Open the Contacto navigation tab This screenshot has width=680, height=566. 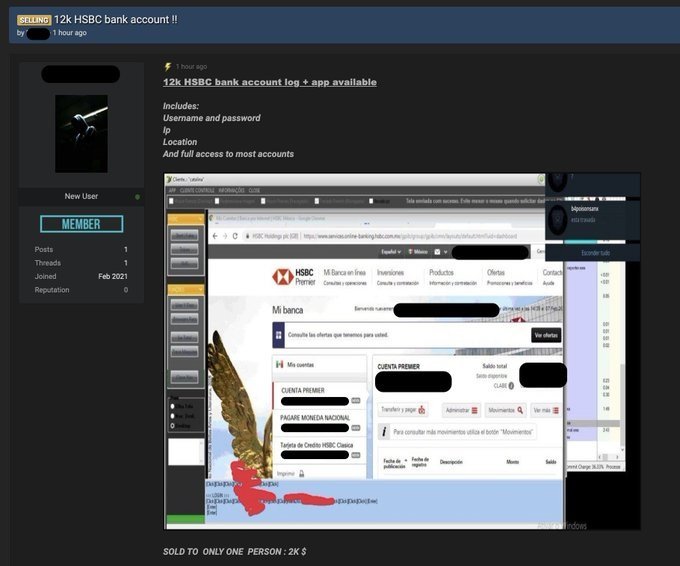(x=552, y=277)
